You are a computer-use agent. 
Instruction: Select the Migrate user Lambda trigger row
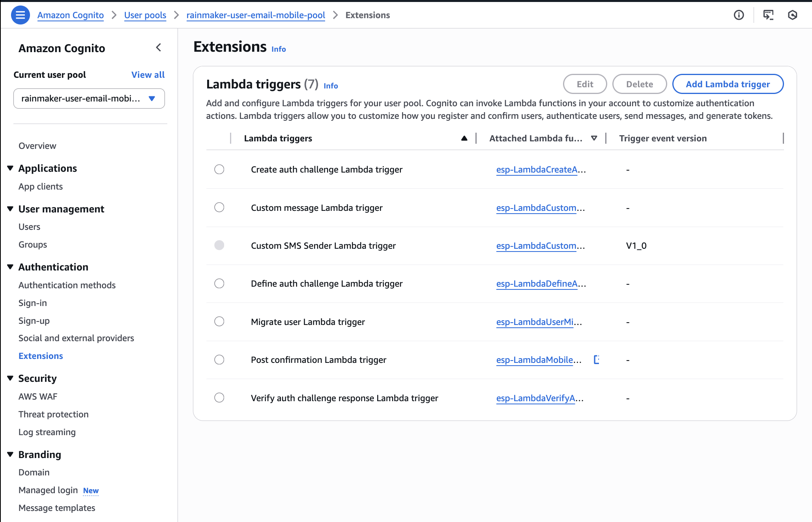(219, 321)
